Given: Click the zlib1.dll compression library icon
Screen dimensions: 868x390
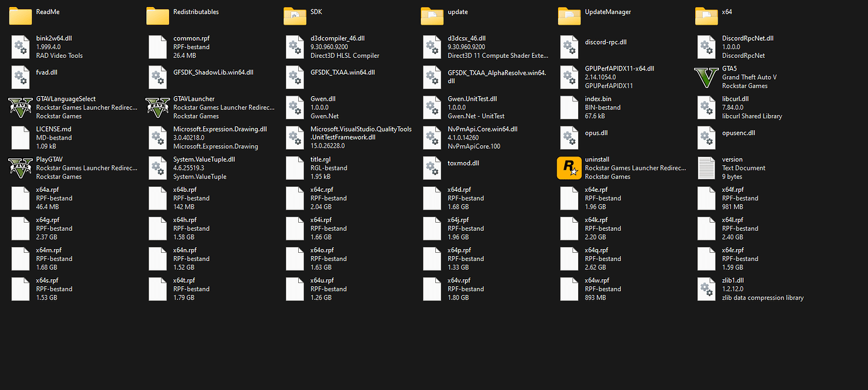Looking at the screenshot, I should [706, 289].
